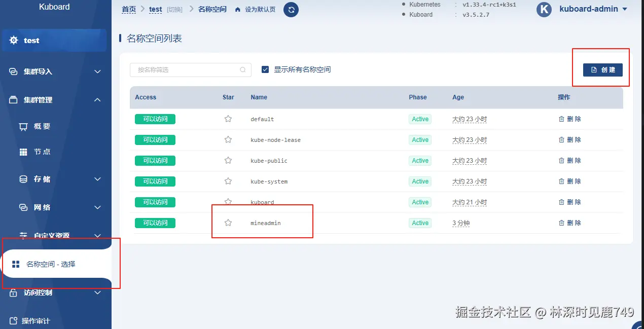Click the kuboard-admin K avatar
Viewport: 644px width, 329px height.
(x=544, y=10)
